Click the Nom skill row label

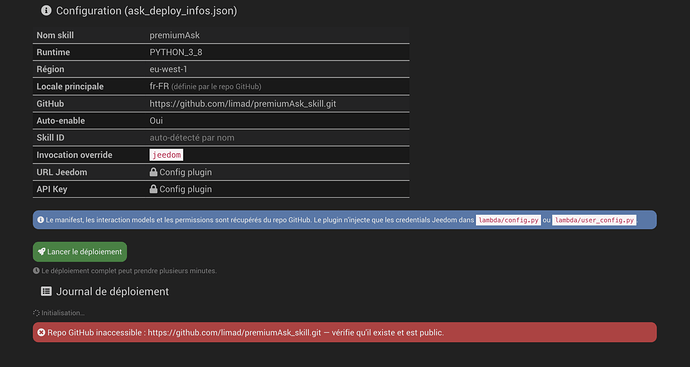click(55, 35)
